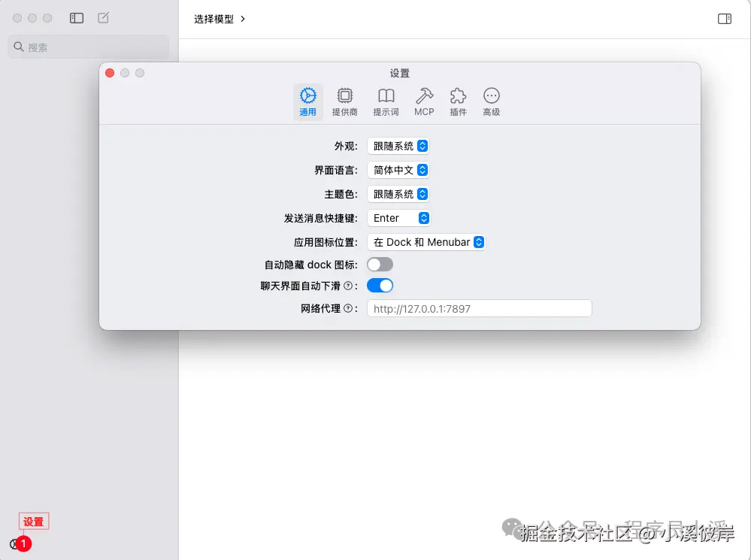Open the 外观 appearance dropdown
751x560 pixels.
tap(398, 146)
